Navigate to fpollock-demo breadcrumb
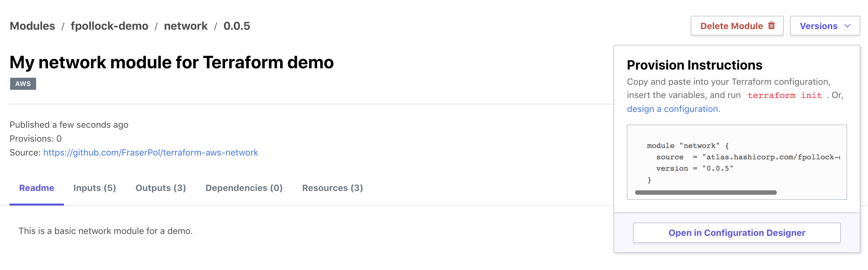The width and height of the screenshot is (868, 270). (109, 26)
